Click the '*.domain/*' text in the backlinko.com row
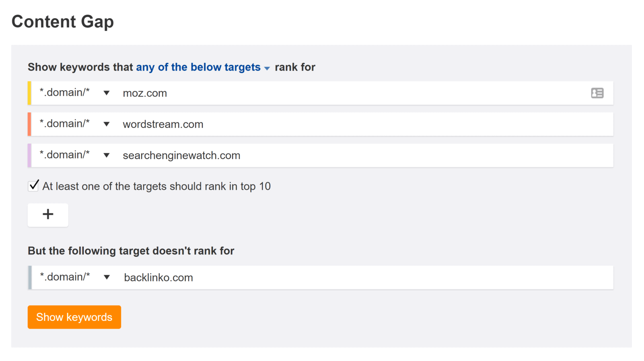 point(65,276)
